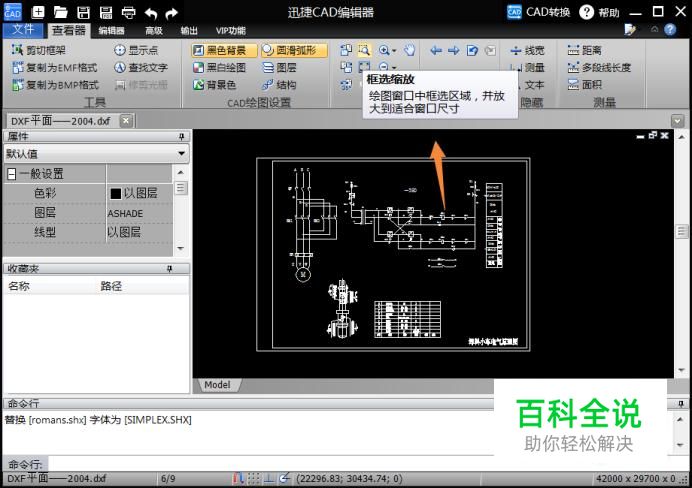Switch to the 编辑器 ribbon tab
The image size is (692, 488).
point(111,31)
